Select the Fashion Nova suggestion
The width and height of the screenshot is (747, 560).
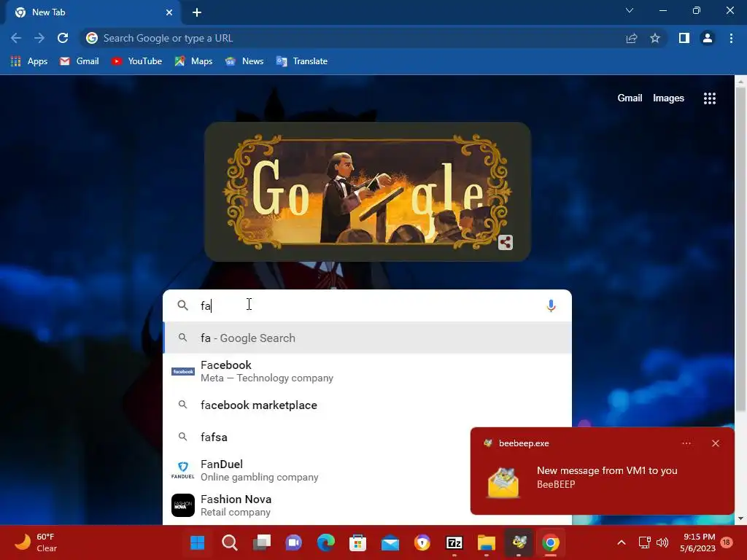tap(317, 505)
